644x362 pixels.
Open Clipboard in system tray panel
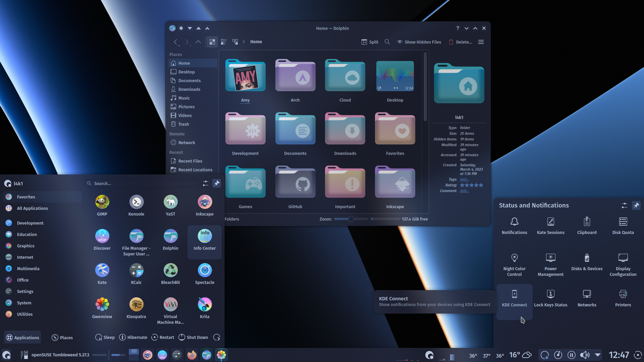(587, 226)
